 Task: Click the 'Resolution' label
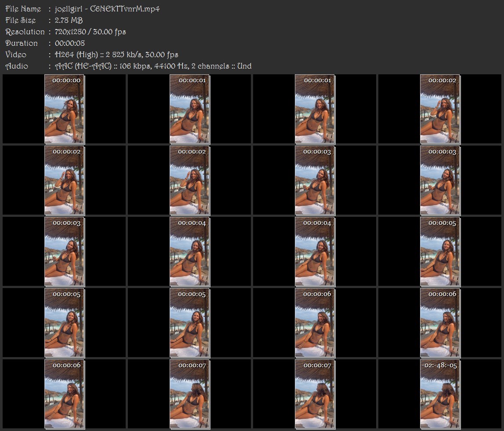25,32
